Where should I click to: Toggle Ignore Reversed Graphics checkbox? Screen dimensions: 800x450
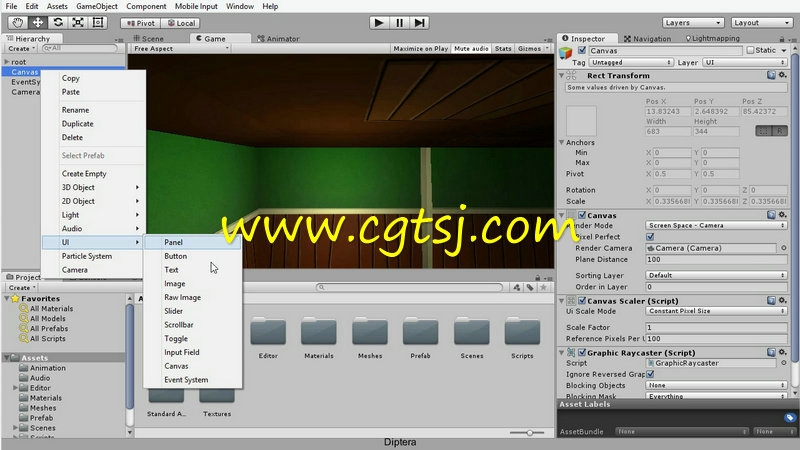pos(650,374)
